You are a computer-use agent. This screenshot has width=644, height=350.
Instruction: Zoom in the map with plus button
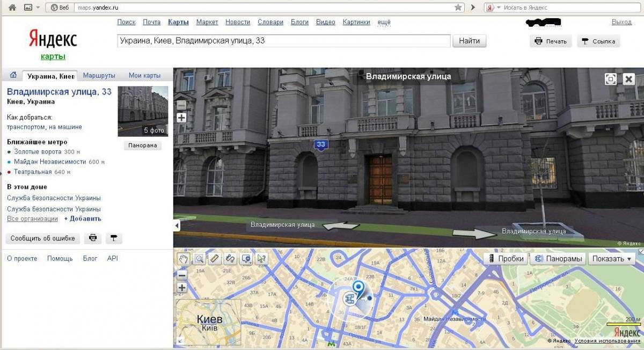pyautogui.click(x=182, y=288)
